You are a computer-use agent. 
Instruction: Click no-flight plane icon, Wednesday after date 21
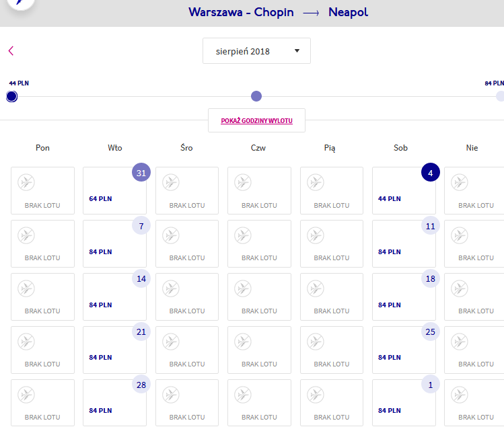coord(171,342)
